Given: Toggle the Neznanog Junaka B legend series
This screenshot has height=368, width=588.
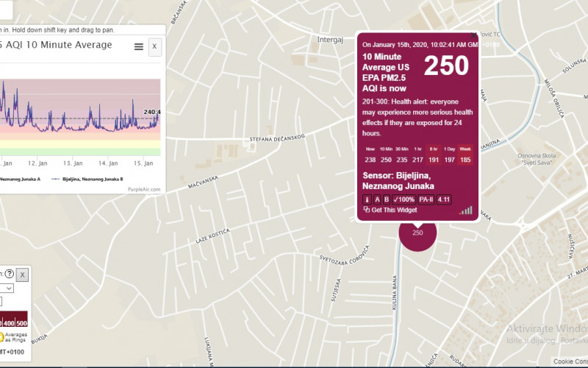Looking at the screenshot, I should click(x=88, y=178).
